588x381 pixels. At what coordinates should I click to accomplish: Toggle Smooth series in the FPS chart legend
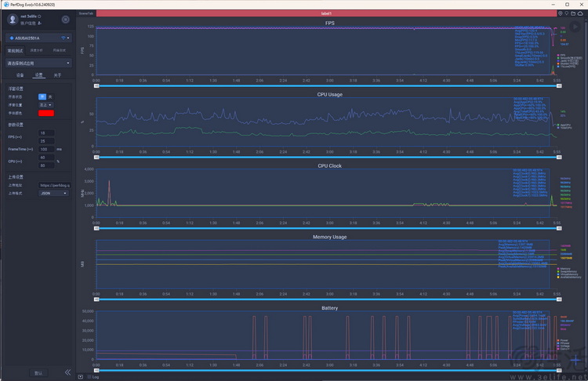click(x=570, y=58)
